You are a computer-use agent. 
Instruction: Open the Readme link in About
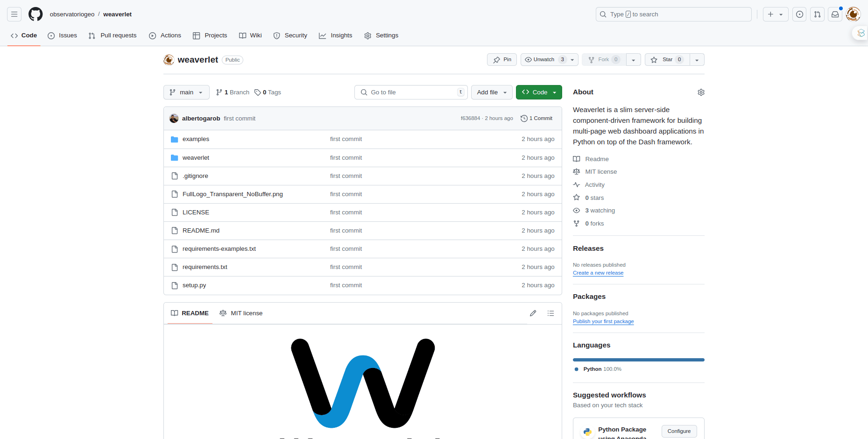click(591, 159)
